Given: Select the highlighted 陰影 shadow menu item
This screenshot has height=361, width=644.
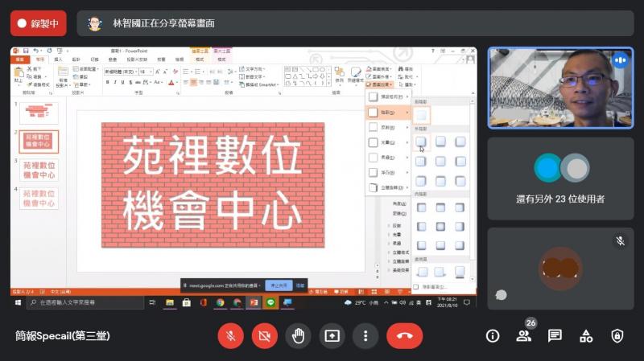Looking at the screenshot, I should click(x=388, y=112).
